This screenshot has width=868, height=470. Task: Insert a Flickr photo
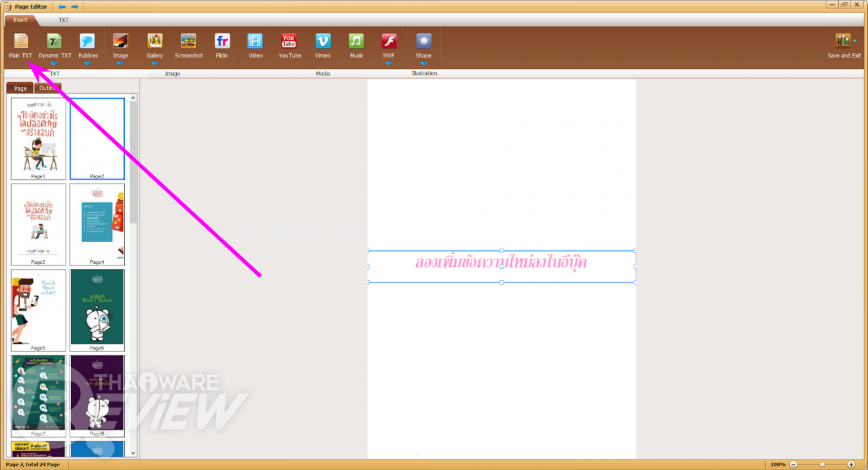222,46
